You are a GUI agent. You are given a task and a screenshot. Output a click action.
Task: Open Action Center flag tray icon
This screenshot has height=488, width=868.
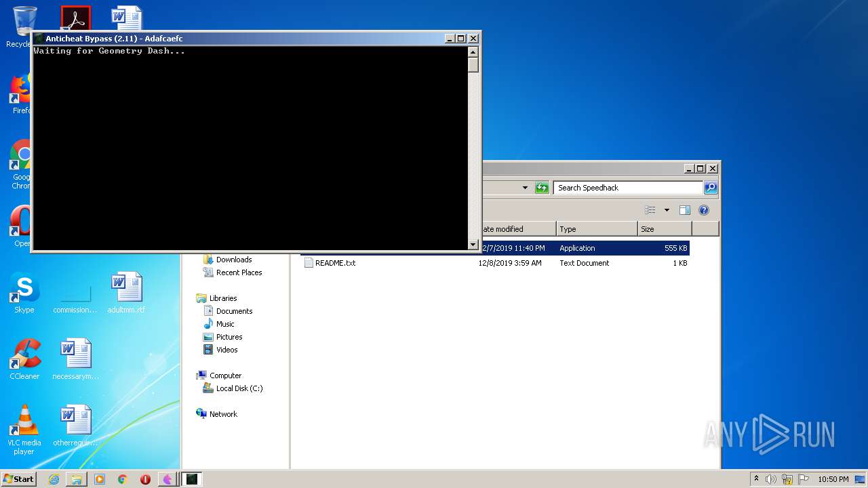pos(804,479)
